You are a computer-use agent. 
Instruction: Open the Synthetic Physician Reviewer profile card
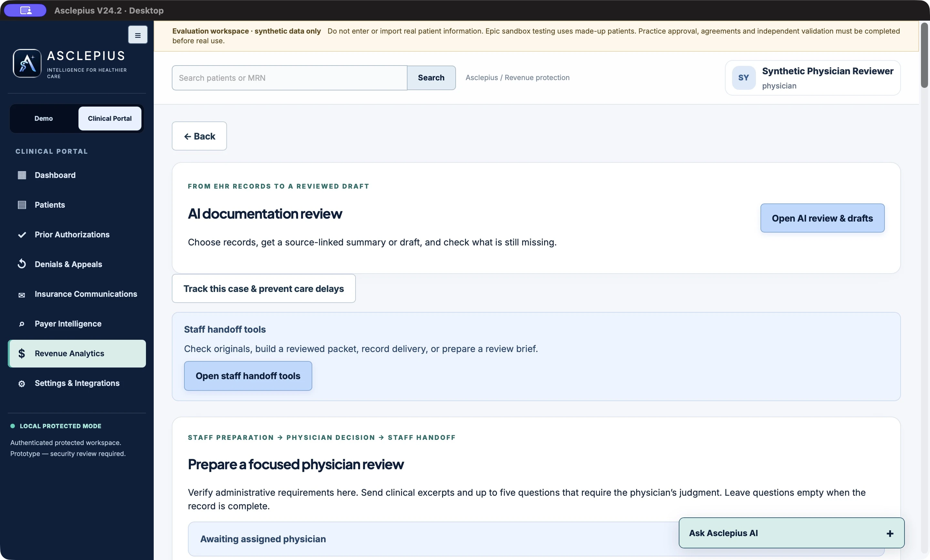[813, 78]
